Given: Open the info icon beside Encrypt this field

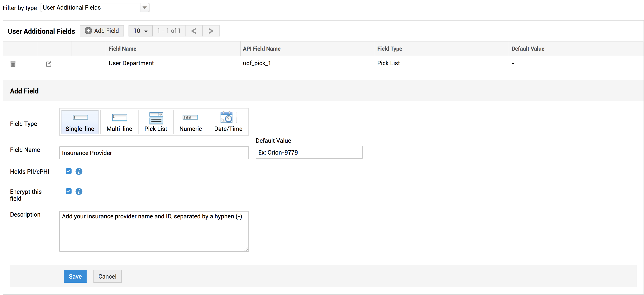Looking at the screenshot, I should click(79, 191).
